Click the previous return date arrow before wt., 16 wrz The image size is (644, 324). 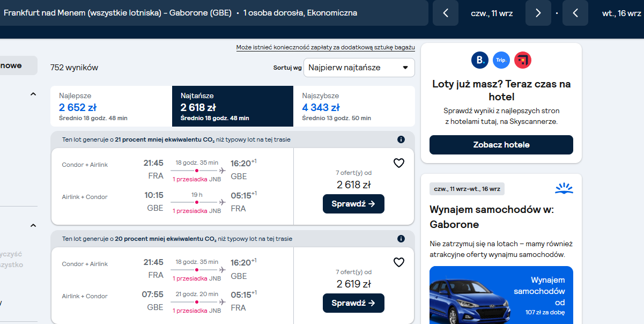click(x=576, y=13)
